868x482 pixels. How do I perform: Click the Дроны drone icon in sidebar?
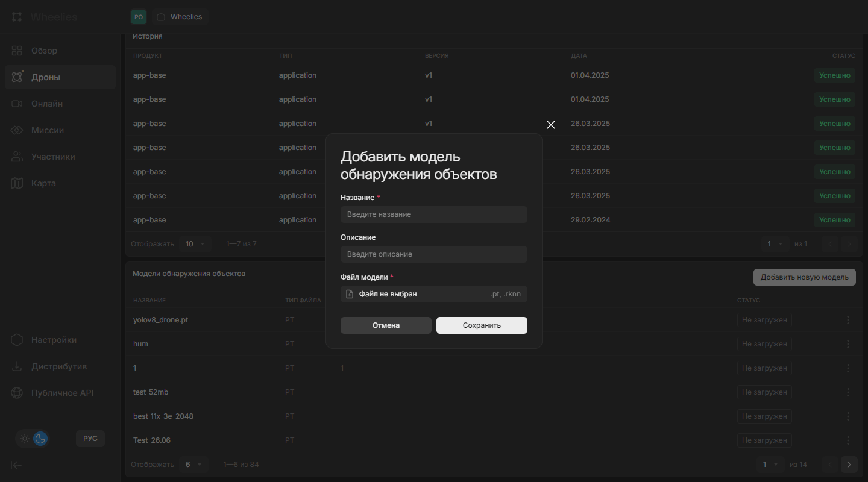17,77
